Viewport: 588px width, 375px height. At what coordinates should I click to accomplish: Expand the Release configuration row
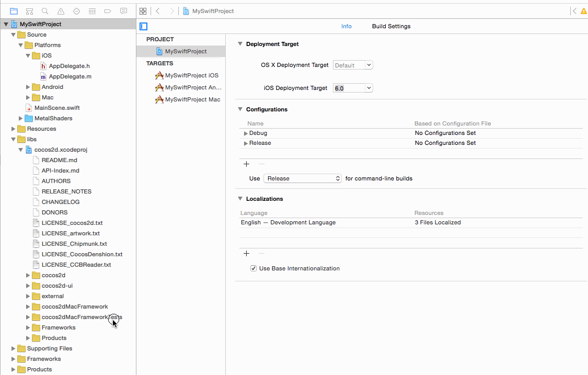pos(246,143)
